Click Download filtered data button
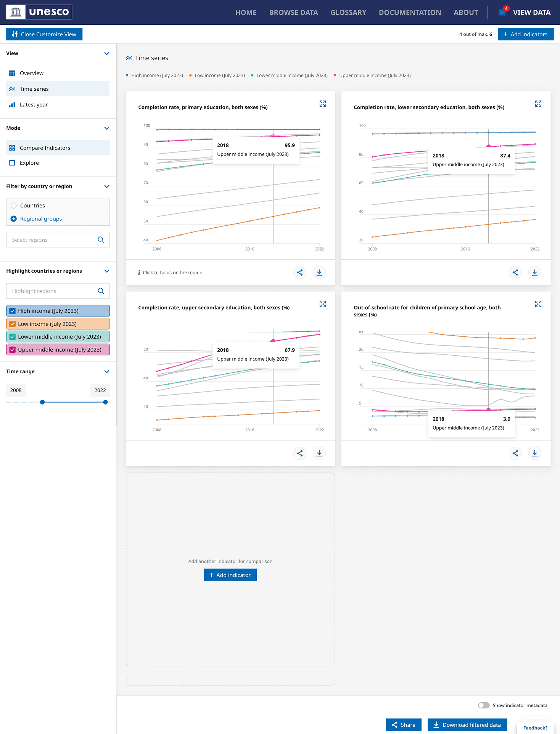This screenshot has width=560, height=734. tap(467, 725)
